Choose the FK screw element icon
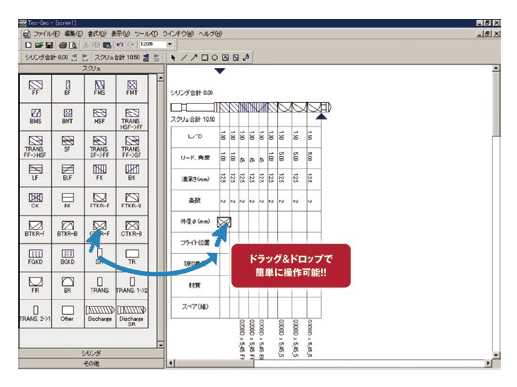Screen dimensions: 517x387 point(100,173)
